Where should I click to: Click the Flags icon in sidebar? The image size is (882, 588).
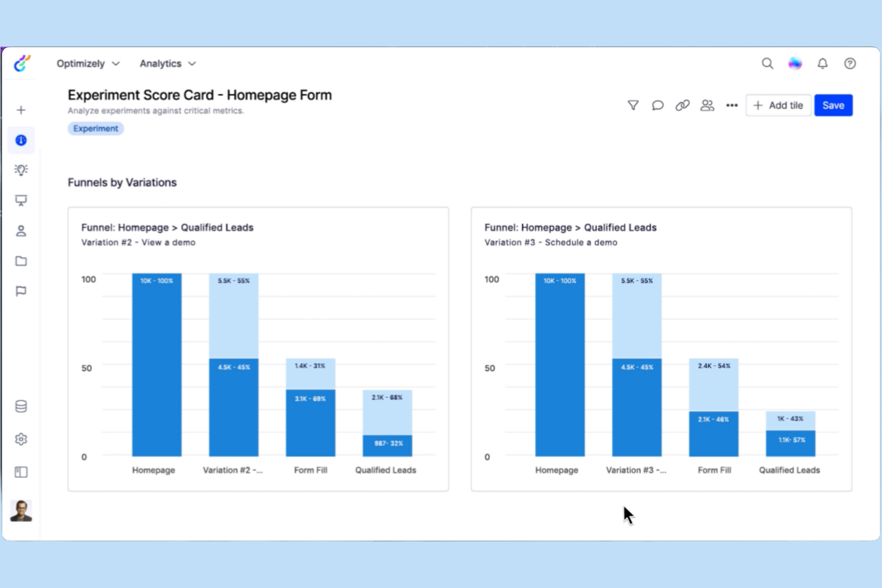pyautogui.click(x=21, y=291)
